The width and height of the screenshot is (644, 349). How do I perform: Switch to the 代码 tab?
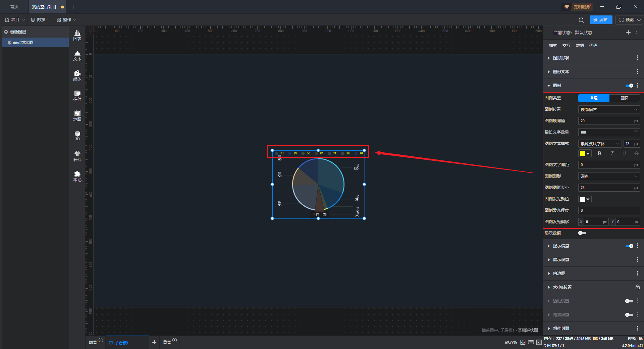coord(593,46)
